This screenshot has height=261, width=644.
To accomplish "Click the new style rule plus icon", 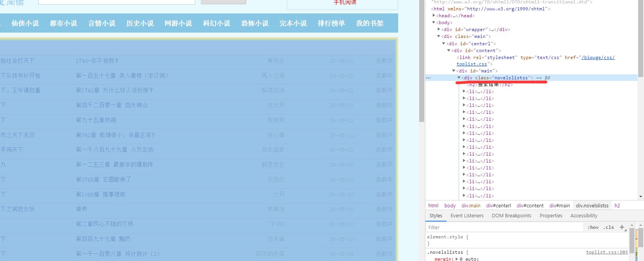I will 622,227.
